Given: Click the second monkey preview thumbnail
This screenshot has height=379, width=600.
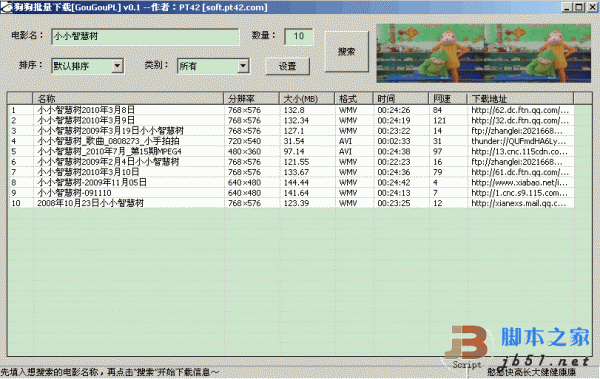Looking at the screenshot, I should [x=538, y=53].
